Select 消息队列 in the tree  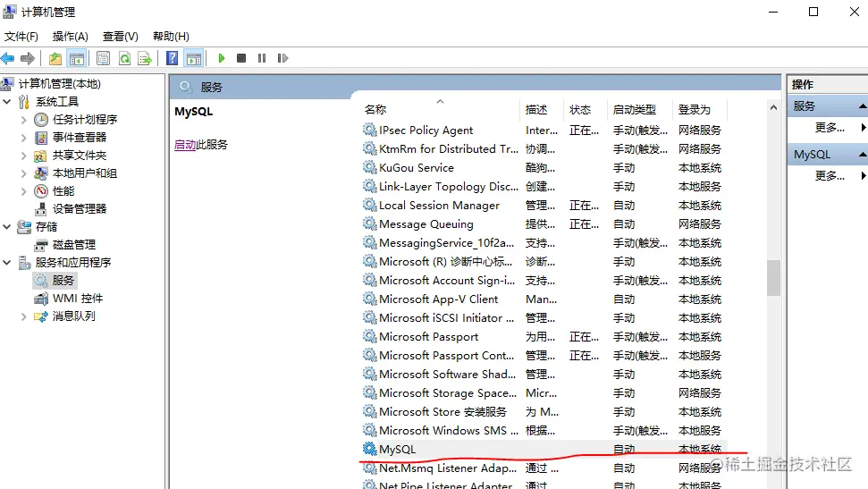(73, 316)
